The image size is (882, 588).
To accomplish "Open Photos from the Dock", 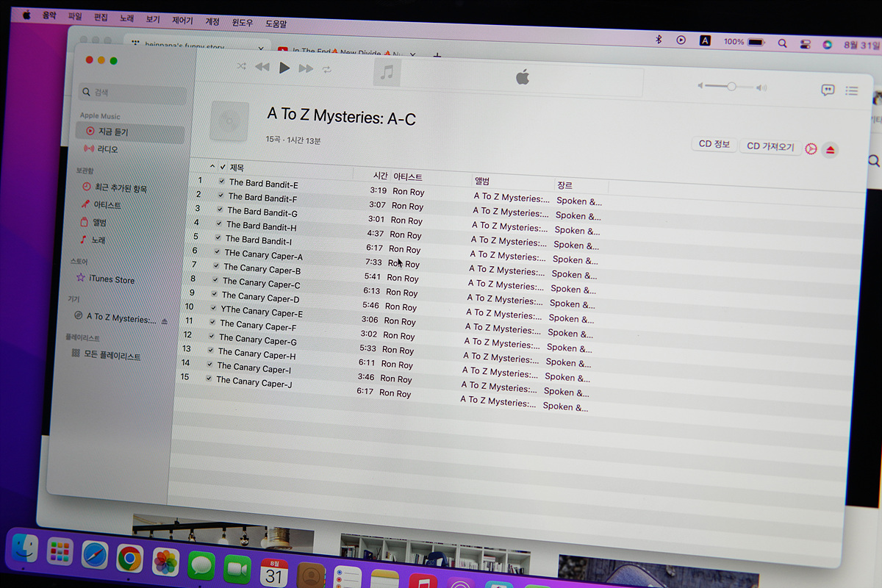I will tap(166, 562).
